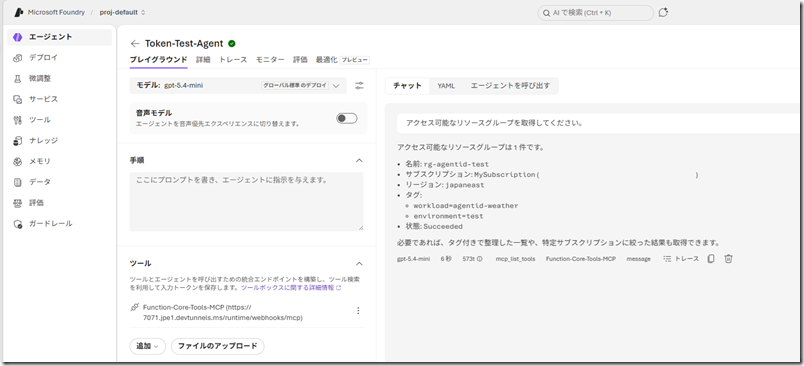Switch to the プレイグラウンド tab
The width and height of the screenshot is (804, 366).
pos(158,60)
